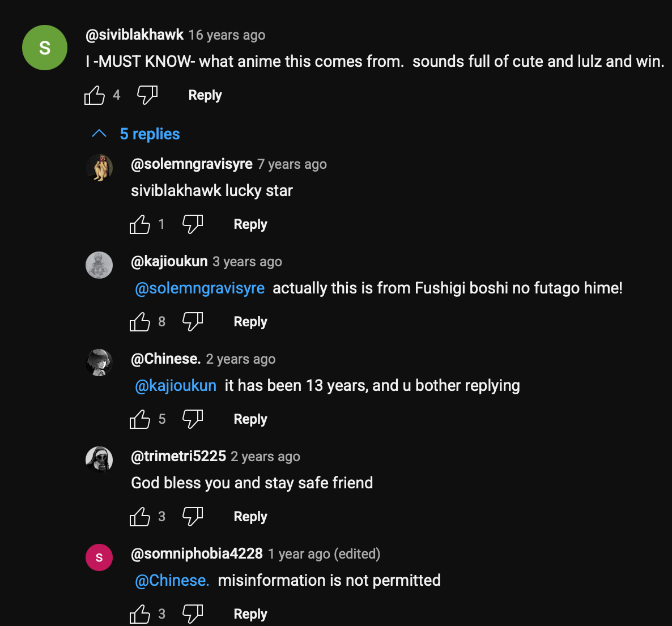This screenshot has width=672, height=626.
Task: Like the 'siviblakhawk lucky star' reply
Action: [x=140, y=224]
